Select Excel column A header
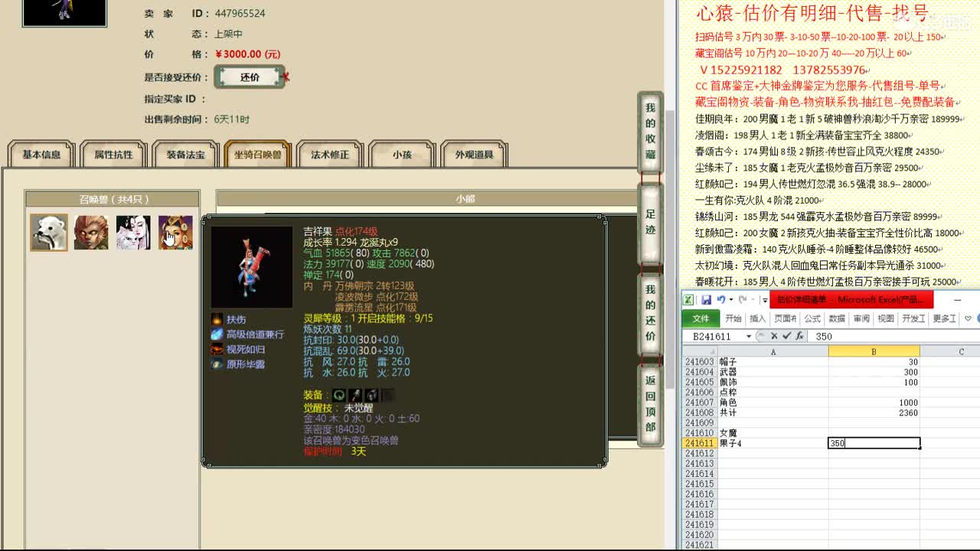980x551 pixels. [x=773, y=352]
